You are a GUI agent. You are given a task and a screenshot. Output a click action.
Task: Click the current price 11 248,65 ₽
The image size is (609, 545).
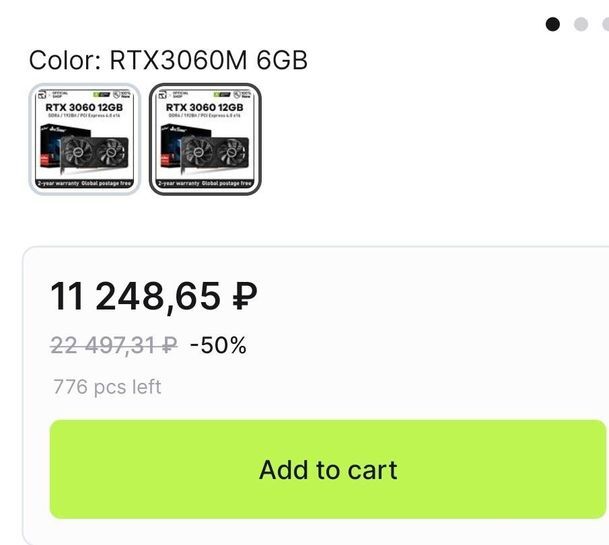coord(155,297)
